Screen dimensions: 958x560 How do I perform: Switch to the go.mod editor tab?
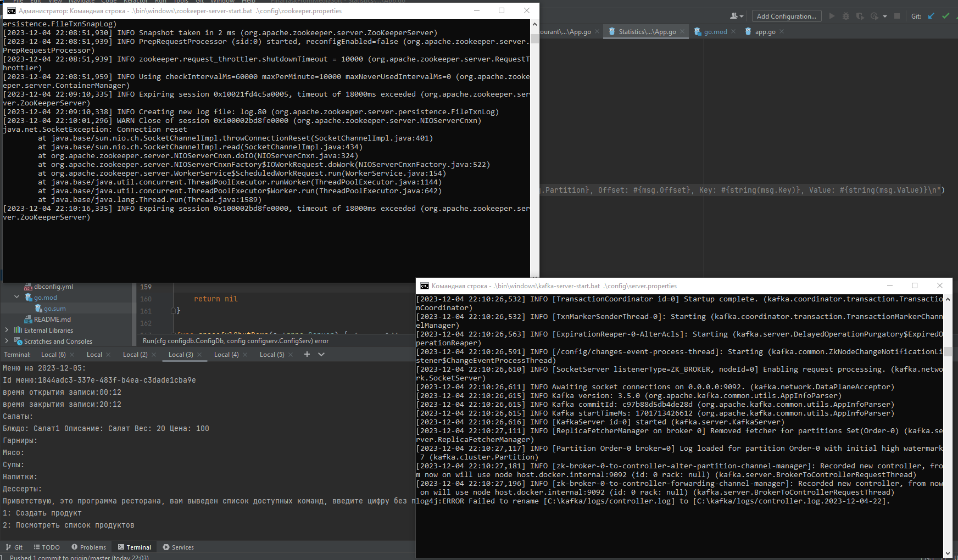point(715,32)
